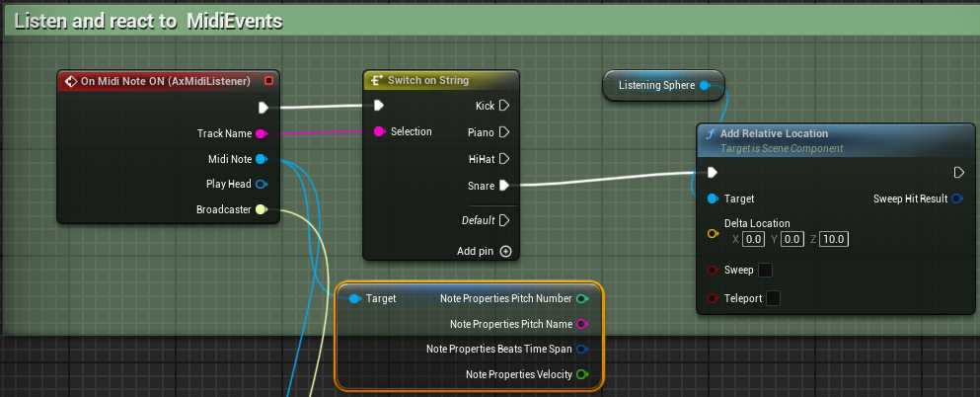Click the Play Head output pin
The height and width of the screenshot is (397, 980).
point(262,184)
